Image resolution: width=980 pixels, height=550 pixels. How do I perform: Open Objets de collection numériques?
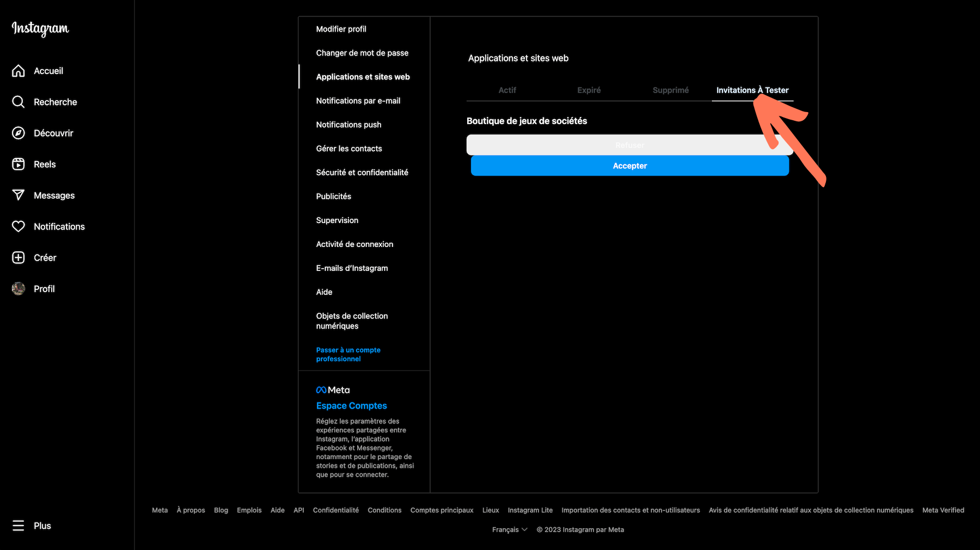(352, 321)
